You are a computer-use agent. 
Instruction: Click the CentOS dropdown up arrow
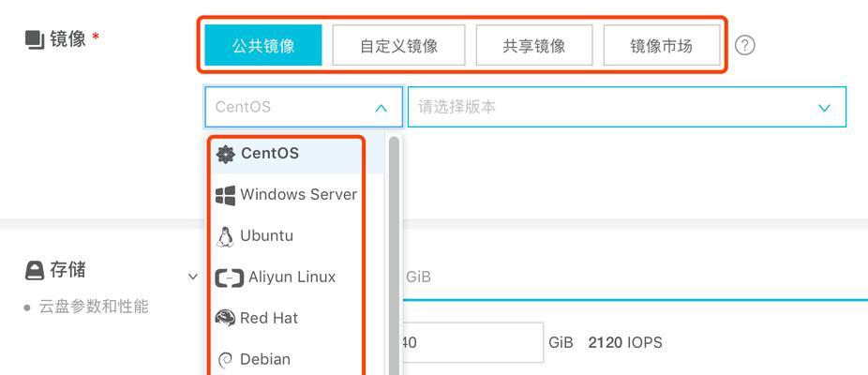coord(381,109)
